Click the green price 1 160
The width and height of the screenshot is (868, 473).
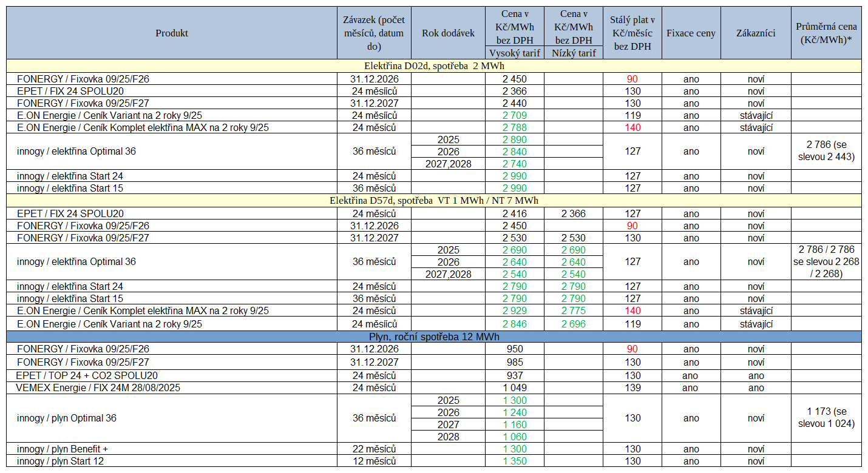514,424
